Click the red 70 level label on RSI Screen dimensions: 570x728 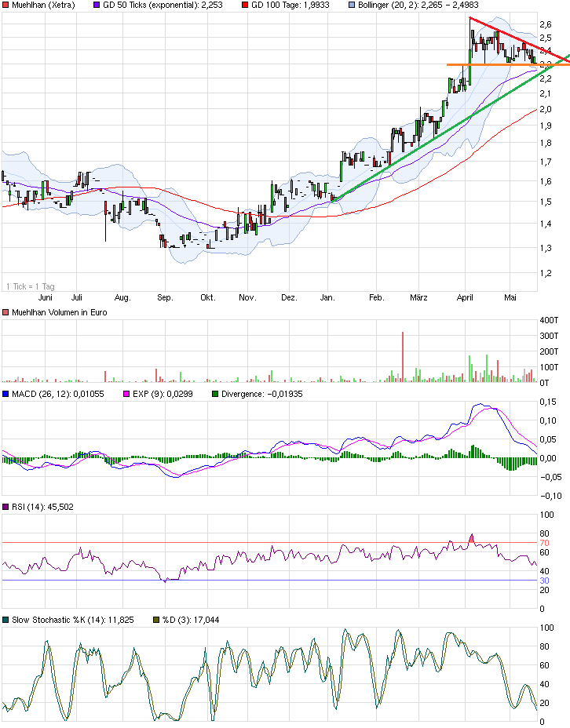click(543, 543)
